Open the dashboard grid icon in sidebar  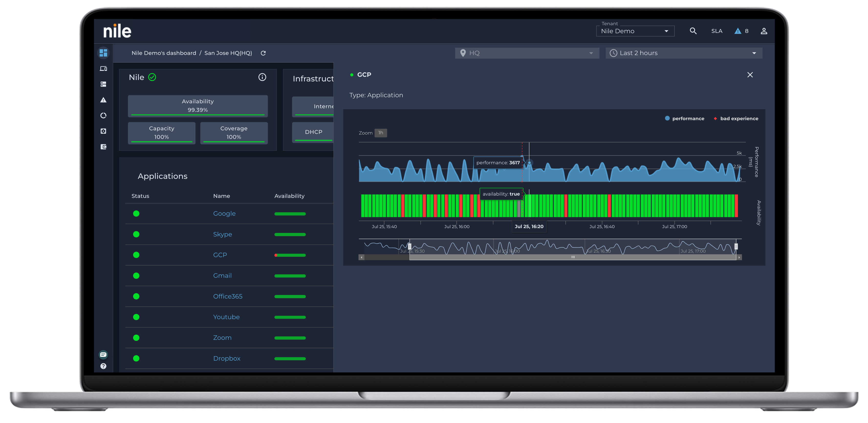[103, 53]
